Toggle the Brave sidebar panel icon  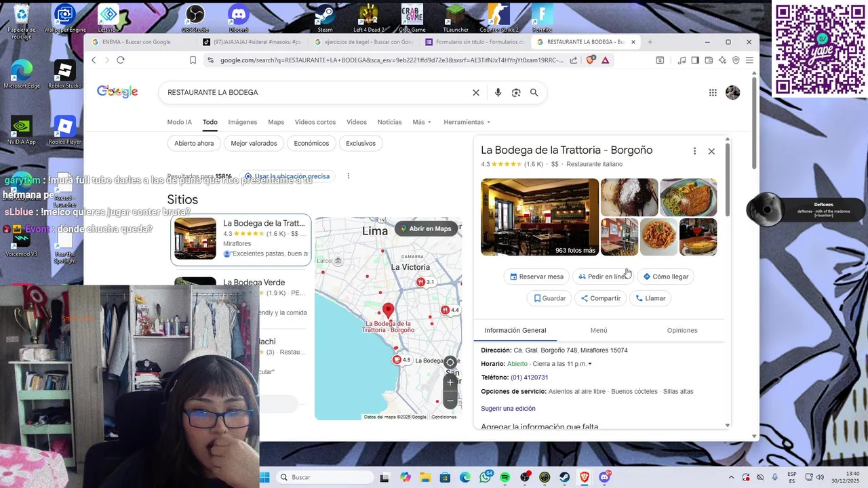pos(695,60)
